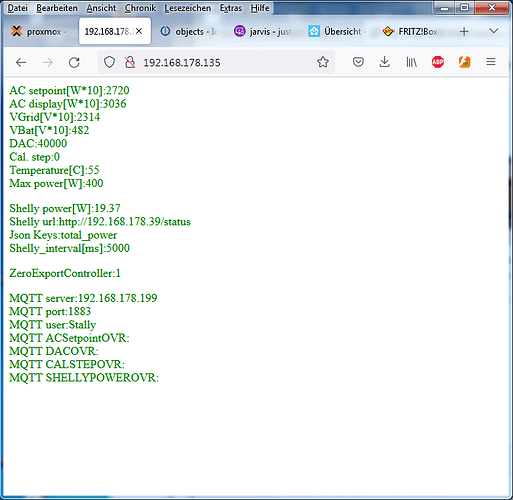Open the Firefox hamburger menu
Viewport: 513px width, 500px height.
coord(491,62)
